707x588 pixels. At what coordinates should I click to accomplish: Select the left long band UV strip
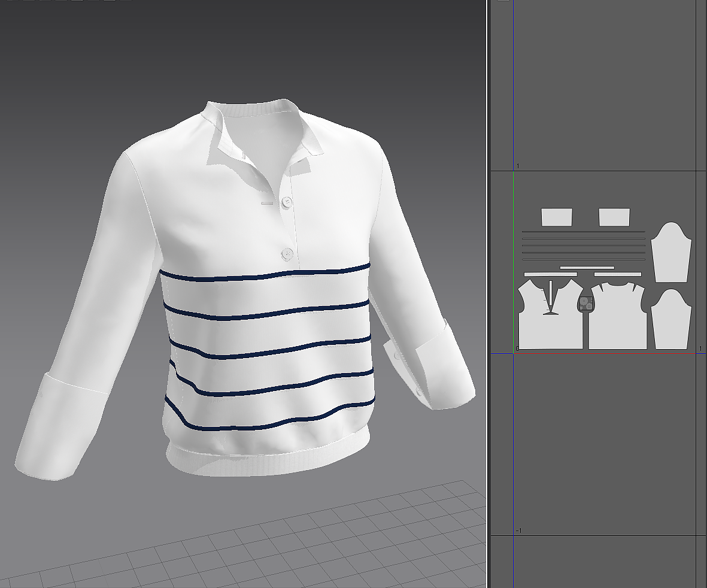coord(550,274)
